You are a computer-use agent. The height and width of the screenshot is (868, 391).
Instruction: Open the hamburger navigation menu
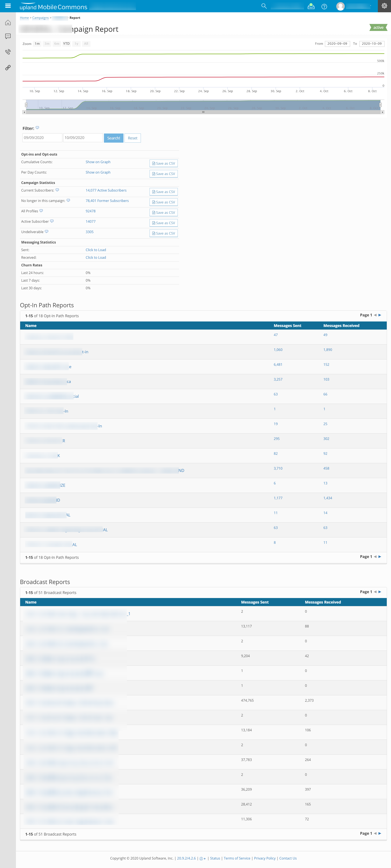pyautogui.click(x=8, y=6)
